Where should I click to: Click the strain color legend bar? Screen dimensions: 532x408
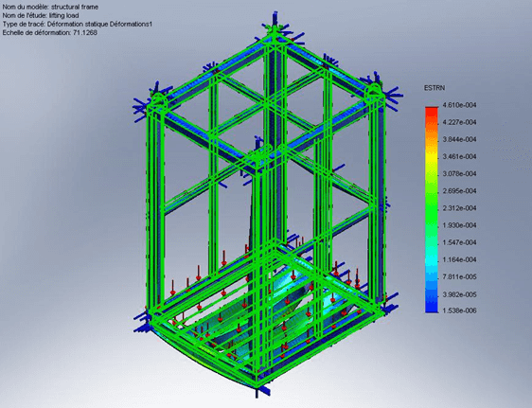[432, 209]
